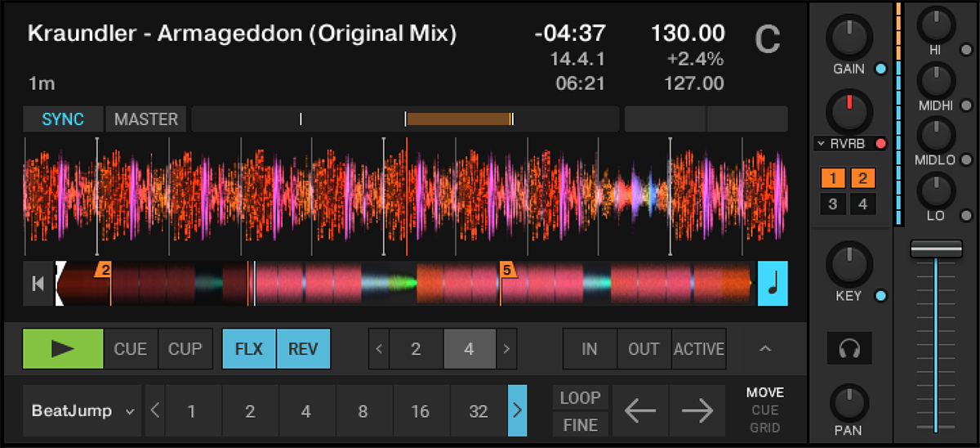Toggle LO band kill dot

tap(966, 216)
